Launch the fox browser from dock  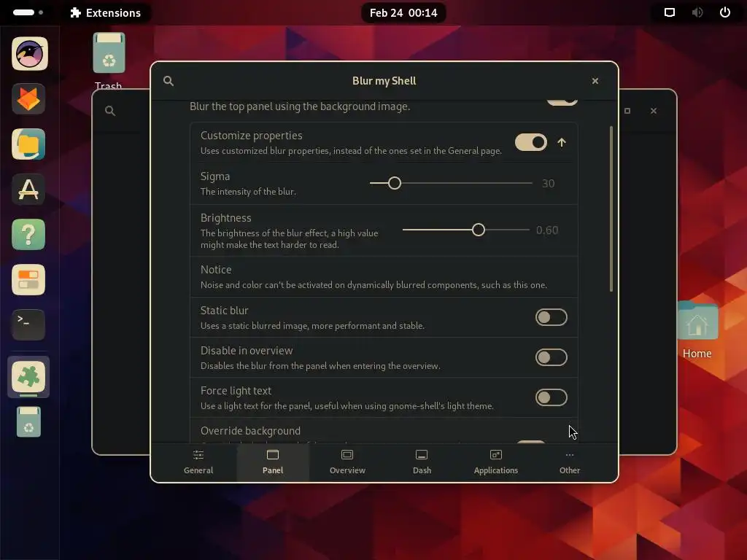tap(28, 99)
